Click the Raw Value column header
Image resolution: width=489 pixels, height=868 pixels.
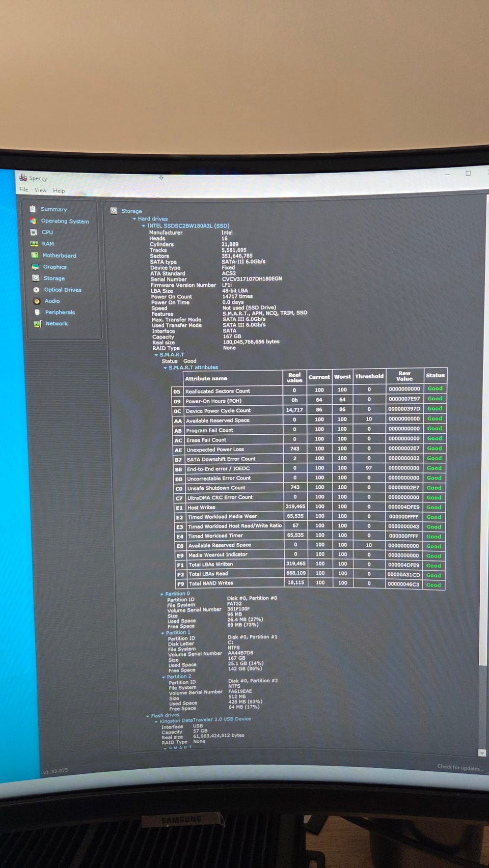click(404, 376)
